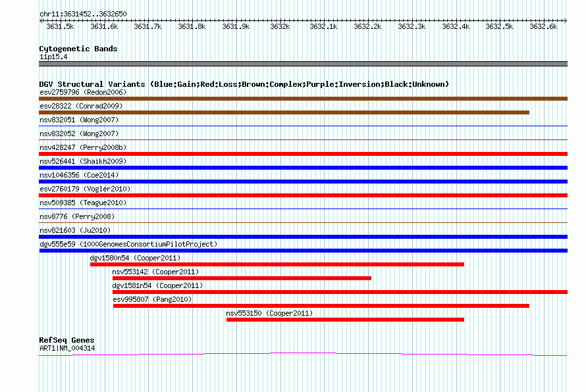This screenshot has height=392, width=586.
Task: Open the nsv1046356 (Coe2014) label
Action: (x=79, y=175)
